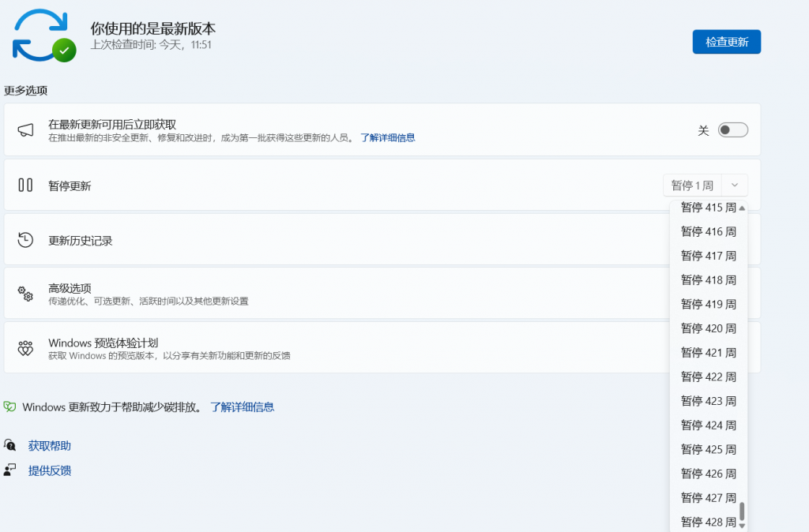Click the 提供反馈 feedback icon

[x=9, y=470]
